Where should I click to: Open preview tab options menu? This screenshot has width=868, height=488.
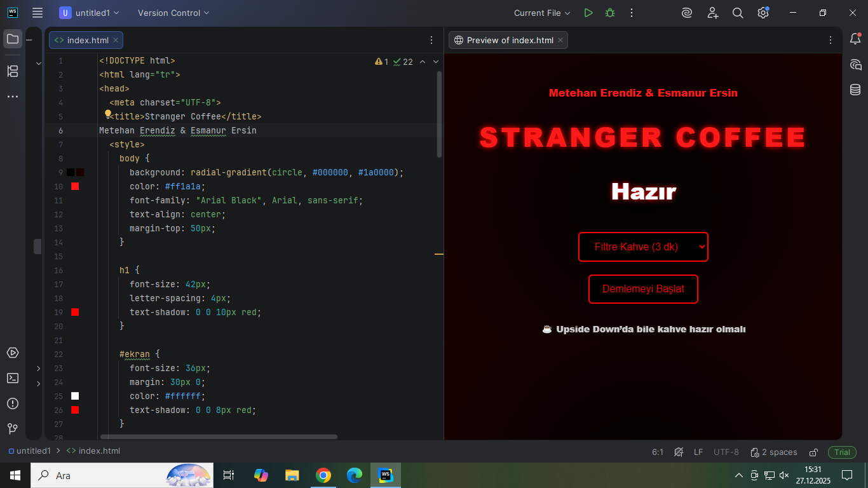tap(831, 40)
